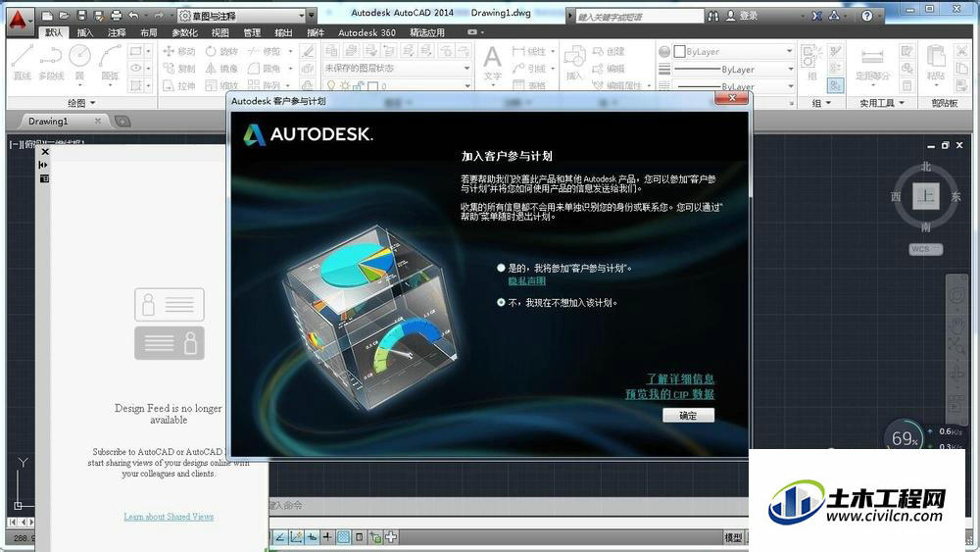Select 'Yes, I will join' (是的) radio option
The image size is (980, 552).
click(x=501, y=268)
